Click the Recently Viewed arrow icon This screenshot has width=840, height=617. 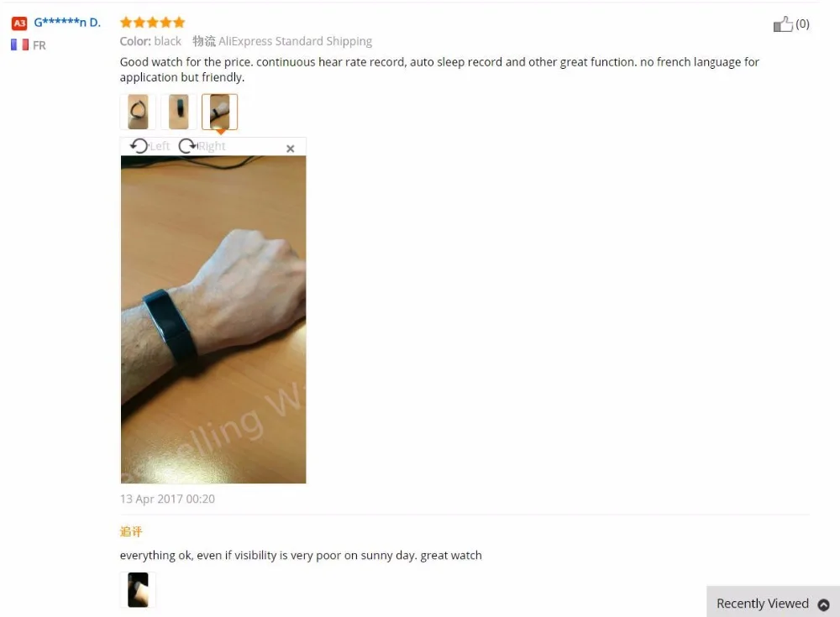coord(823,604)
